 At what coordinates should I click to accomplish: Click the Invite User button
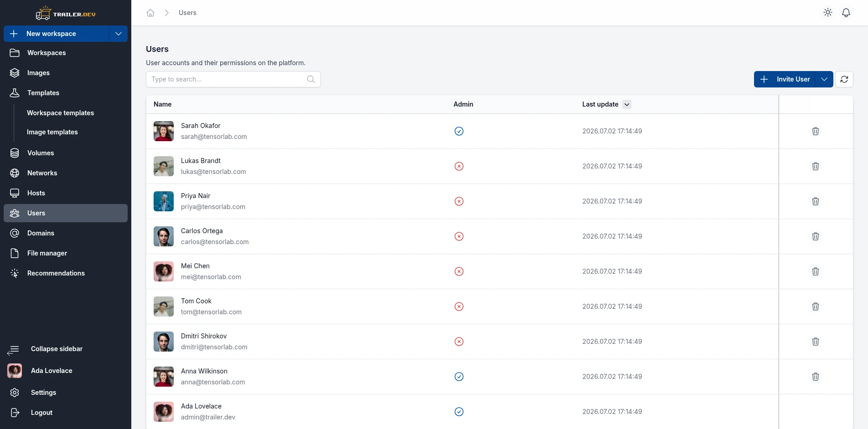coord(785,79)
